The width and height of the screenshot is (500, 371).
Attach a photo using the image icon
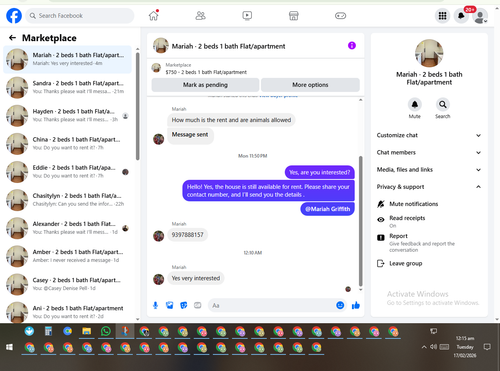pos(170,305)
